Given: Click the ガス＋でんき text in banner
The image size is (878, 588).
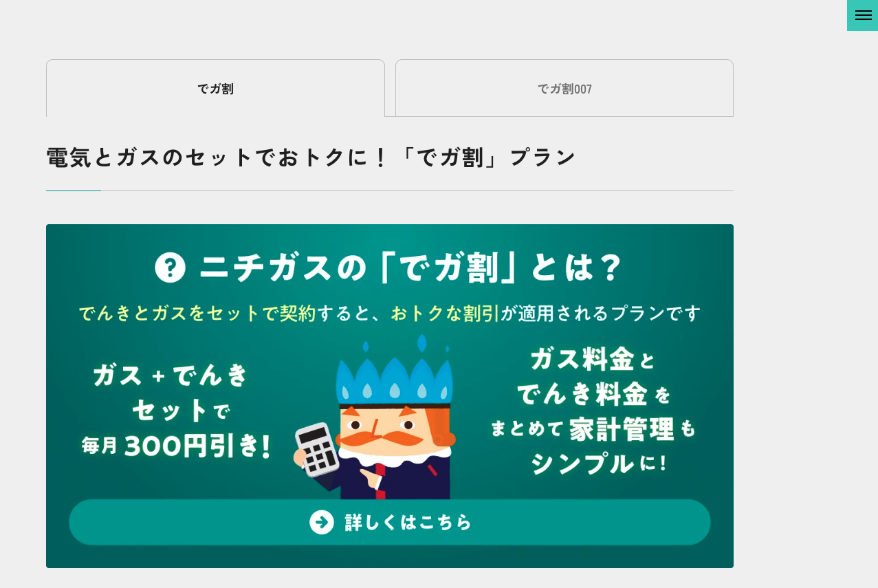Looking at the screenshot, I should click(x=171, y=375).
